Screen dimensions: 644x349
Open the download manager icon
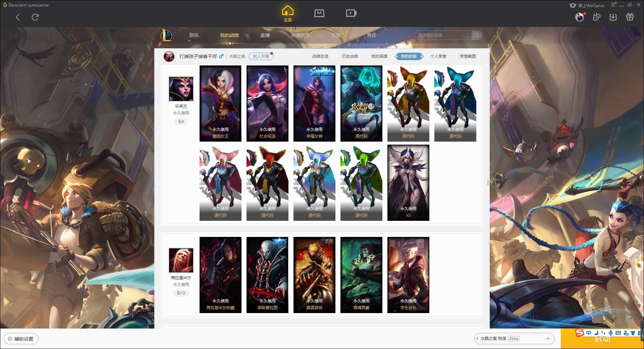click(613, 17)
